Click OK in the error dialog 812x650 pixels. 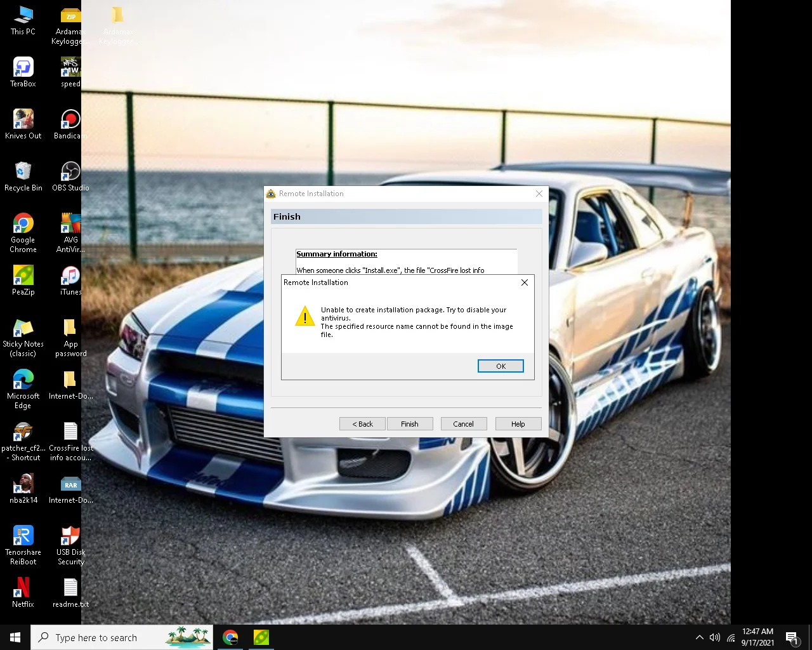point(501,366)
